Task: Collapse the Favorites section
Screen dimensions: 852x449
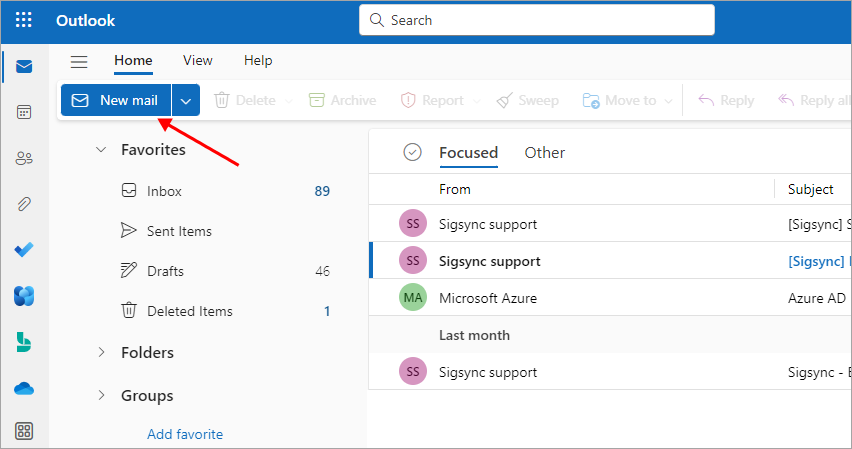Action: click(100, 150)
